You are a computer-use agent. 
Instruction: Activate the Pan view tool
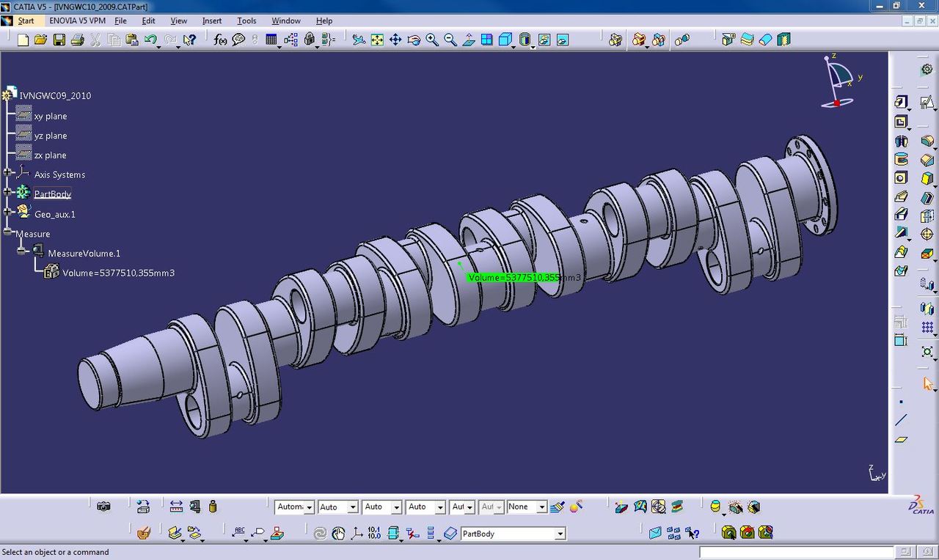395,40
